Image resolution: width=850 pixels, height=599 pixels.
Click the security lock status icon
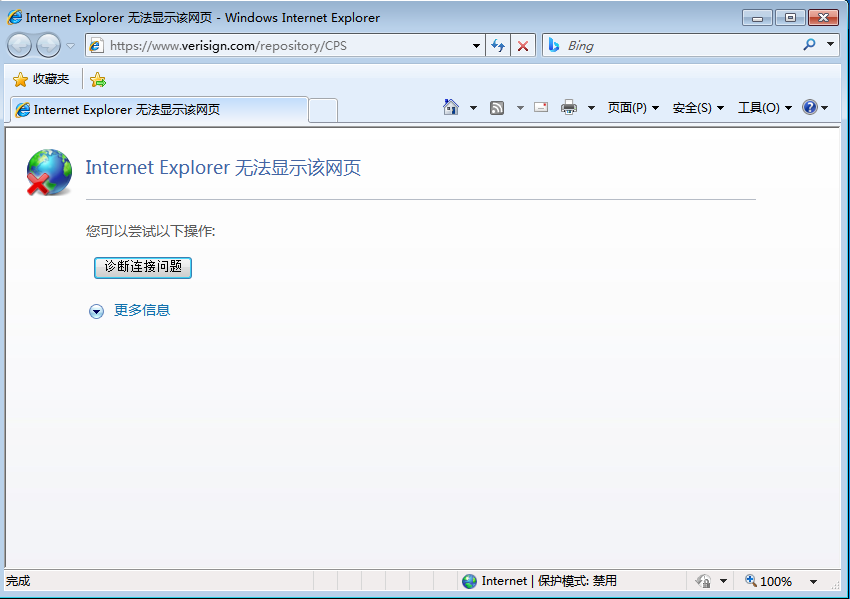pos(703,581)
